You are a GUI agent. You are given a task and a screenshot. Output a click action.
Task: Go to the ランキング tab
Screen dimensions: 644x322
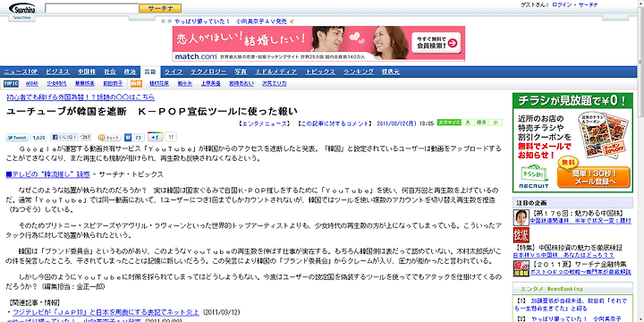pyautogui.click(x=359, y=72)
